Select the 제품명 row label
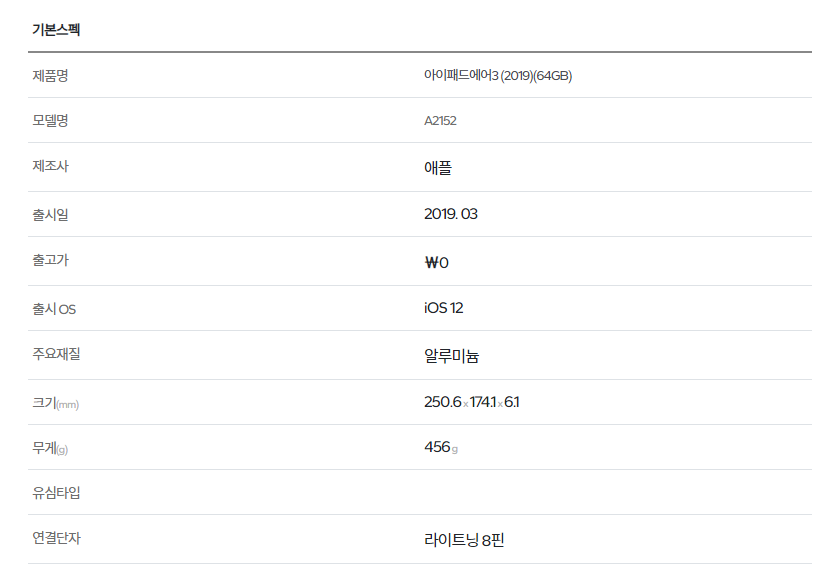Viewport: 840px width, 584px height. [50, 76]
